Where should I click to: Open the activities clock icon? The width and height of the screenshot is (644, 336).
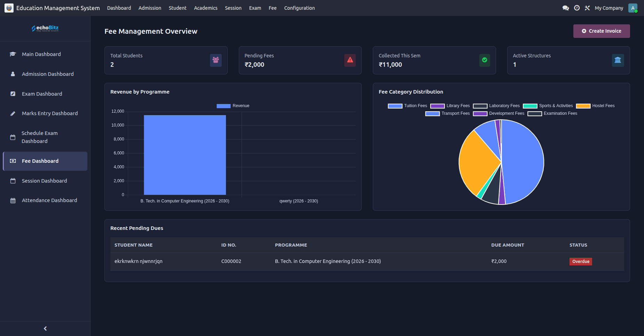577,8
